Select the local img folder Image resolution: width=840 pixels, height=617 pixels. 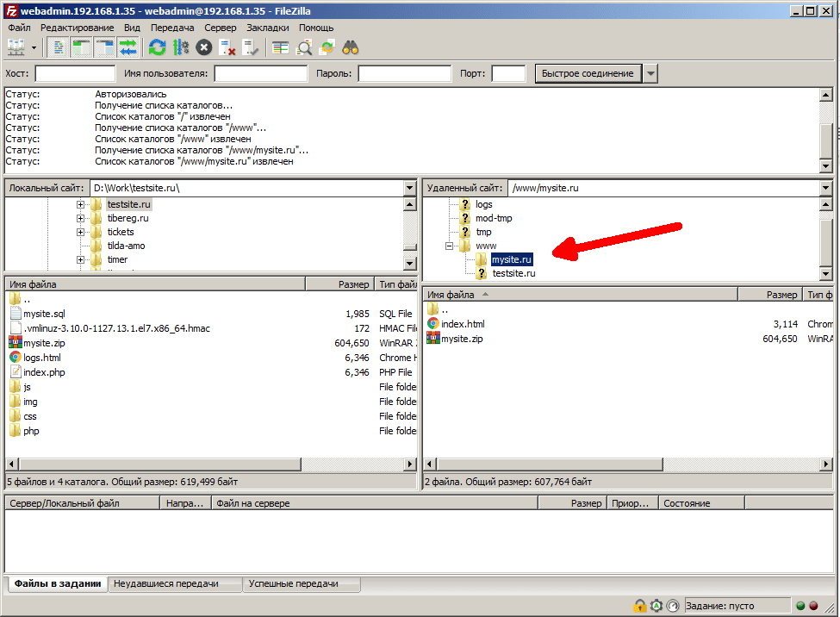pyautogui.click(x=30, y=402)
